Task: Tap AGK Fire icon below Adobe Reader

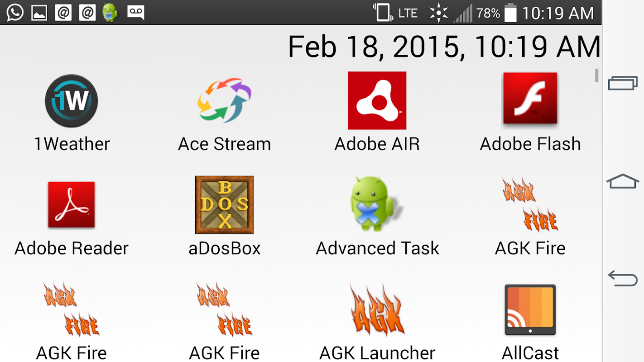Action: [72, 309]
